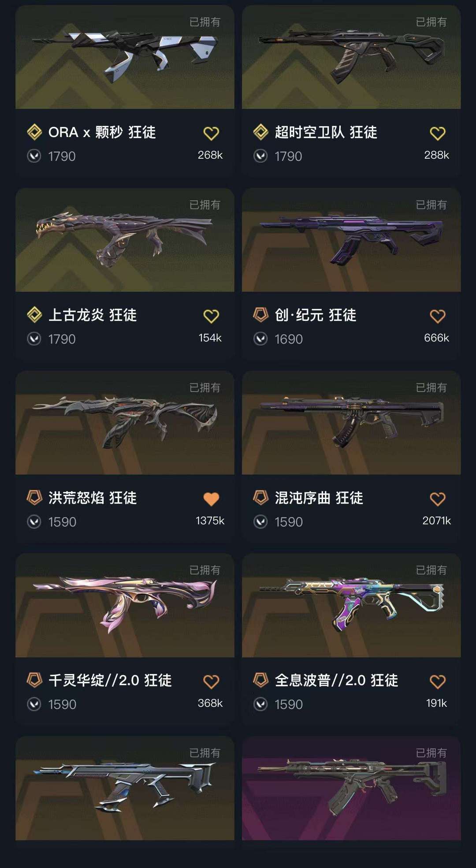Open the ORA x 颗秒 狂徒 weapon image
This screenshot has width=476, height=868.
tap(125, 57)
